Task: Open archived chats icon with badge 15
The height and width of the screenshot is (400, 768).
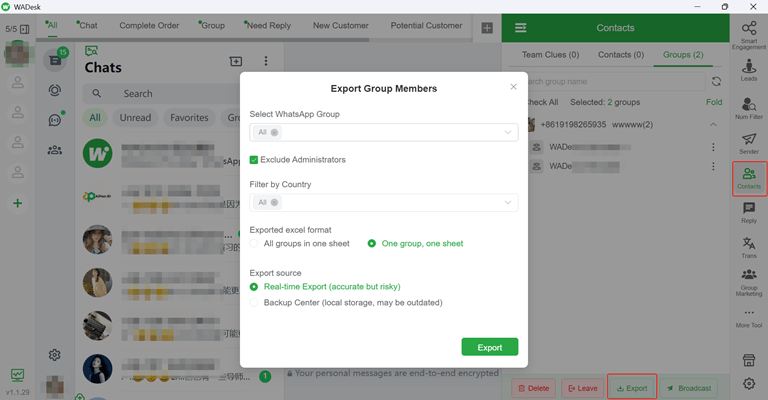Action: coord(55,60)
